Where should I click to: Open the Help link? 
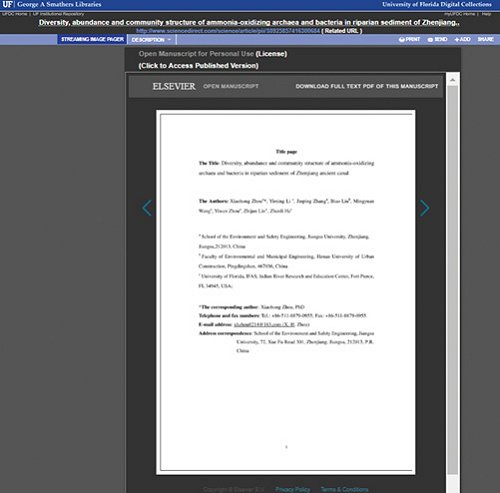(x=486, y=14)
